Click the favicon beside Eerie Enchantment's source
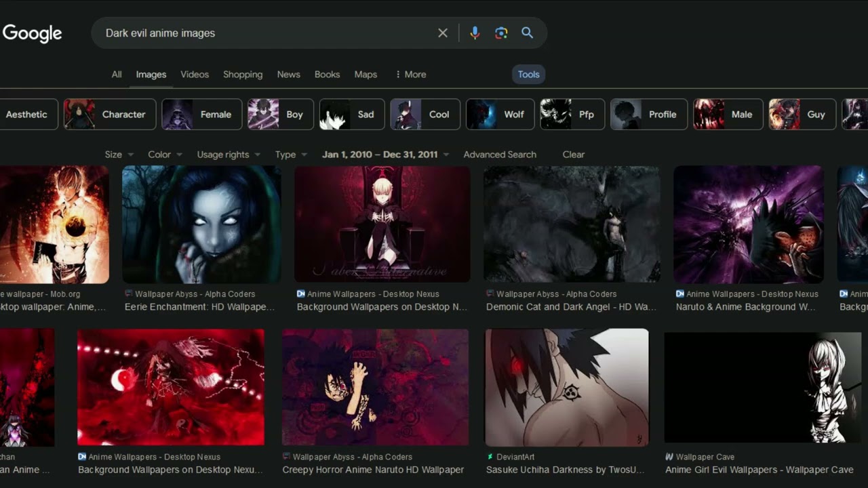This screenshot has height=488, width=868. tap(129, 294)
